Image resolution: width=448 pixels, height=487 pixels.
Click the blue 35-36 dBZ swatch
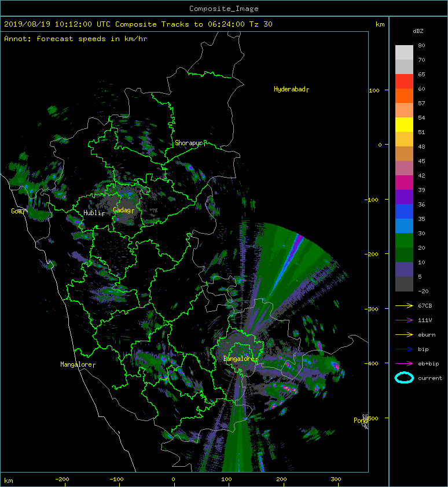click(404, 211)
